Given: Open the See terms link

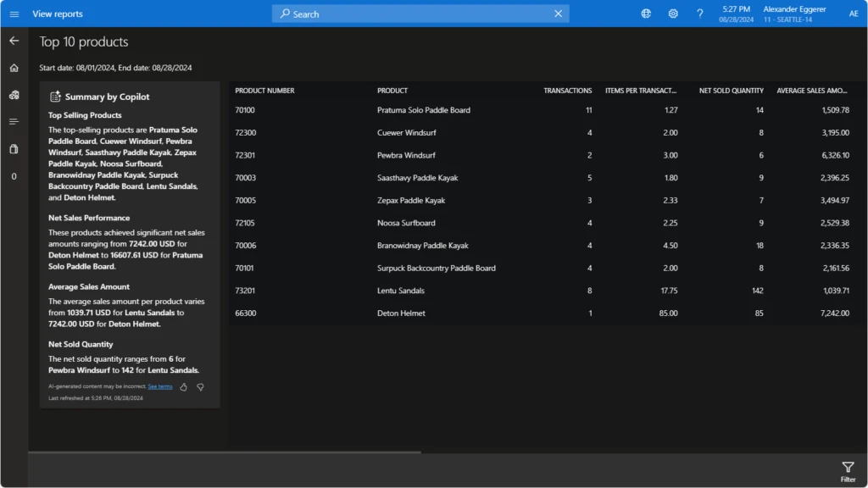Looking at the screenshot, I should [x=159, y=386].
